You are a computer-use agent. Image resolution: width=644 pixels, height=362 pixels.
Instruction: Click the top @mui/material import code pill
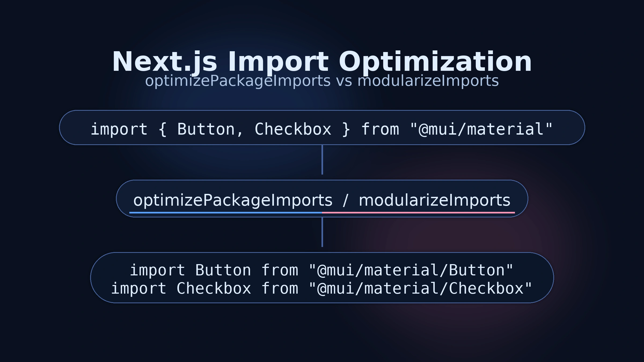(322, 128)
